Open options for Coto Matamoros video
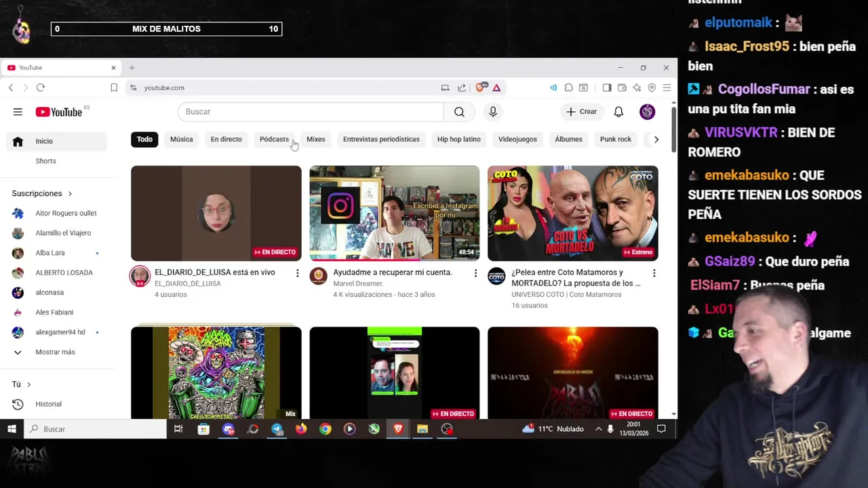This screenshot has height=488, width=868. [654, 273]
